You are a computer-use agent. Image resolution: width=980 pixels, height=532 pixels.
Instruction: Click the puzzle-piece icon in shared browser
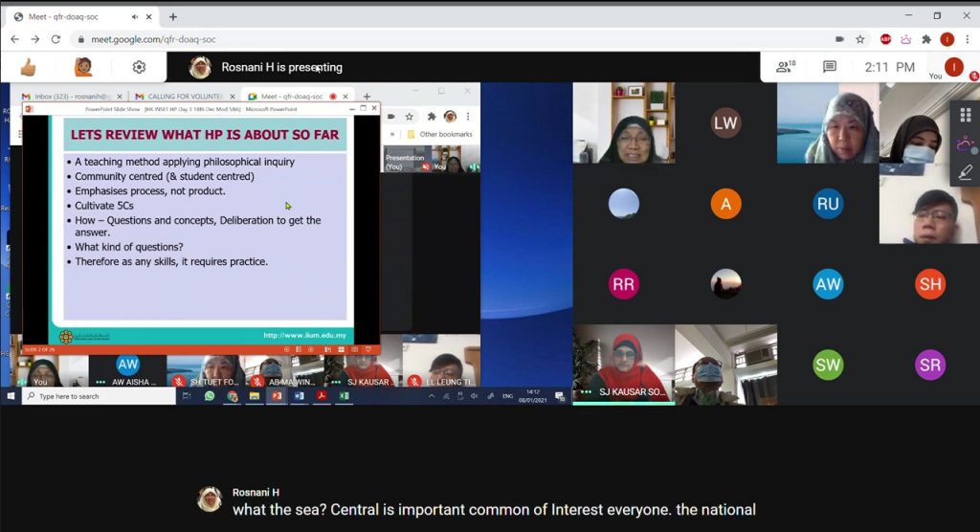coord(432,117)
